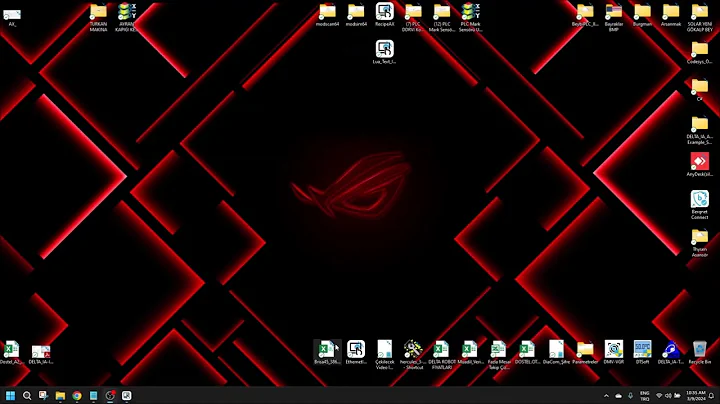Screen dimensions: 720x404
Task: Open the Ethernet desktop shortcut
Action: (356, 350)
